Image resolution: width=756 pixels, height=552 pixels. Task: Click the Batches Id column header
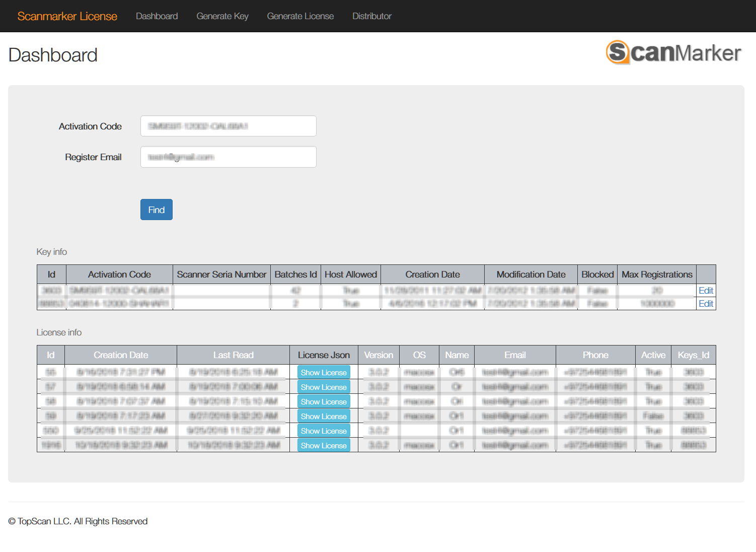pyautogui.click(x=295, y=274)
